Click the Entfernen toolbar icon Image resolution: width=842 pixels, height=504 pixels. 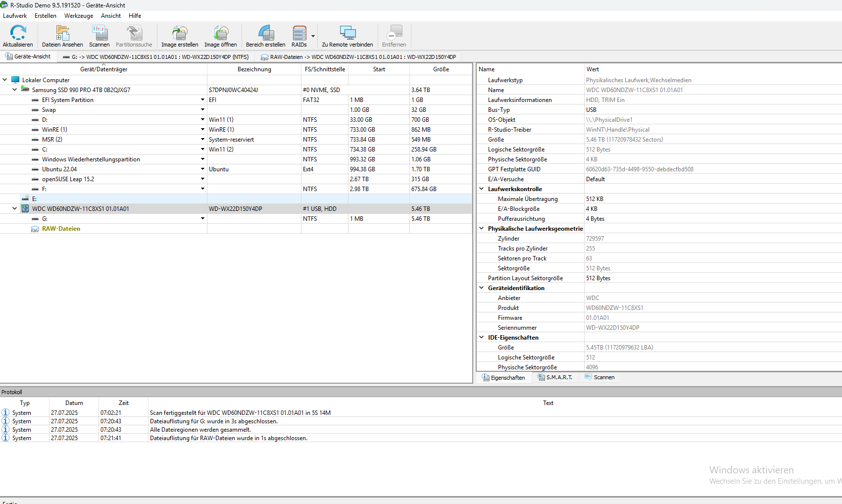click(x=394, y=33)
